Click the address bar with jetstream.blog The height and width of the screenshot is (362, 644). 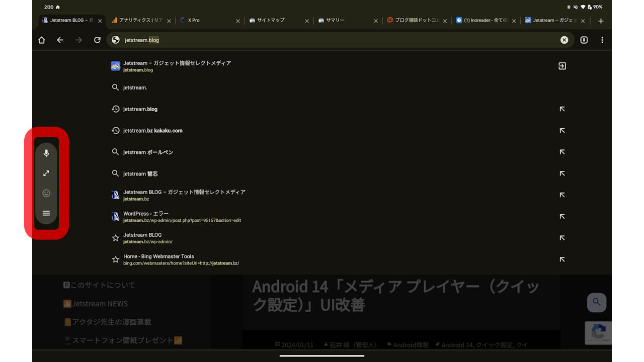[340, 40]
